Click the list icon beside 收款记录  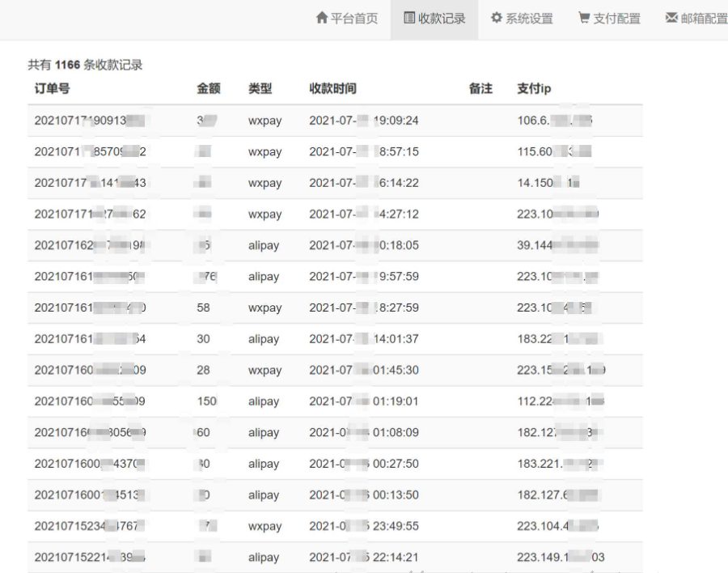pyautogui.click(x=409, y=19)
